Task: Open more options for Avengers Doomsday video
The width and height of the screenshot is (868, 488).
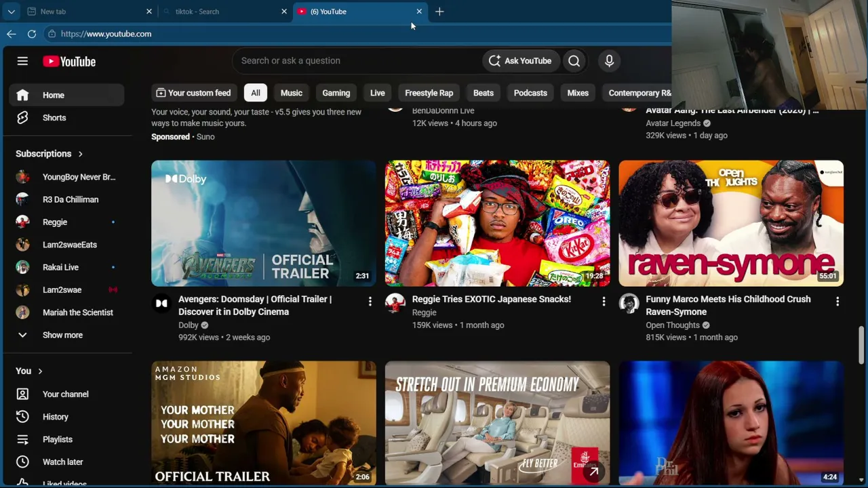Action: (370, 302)
